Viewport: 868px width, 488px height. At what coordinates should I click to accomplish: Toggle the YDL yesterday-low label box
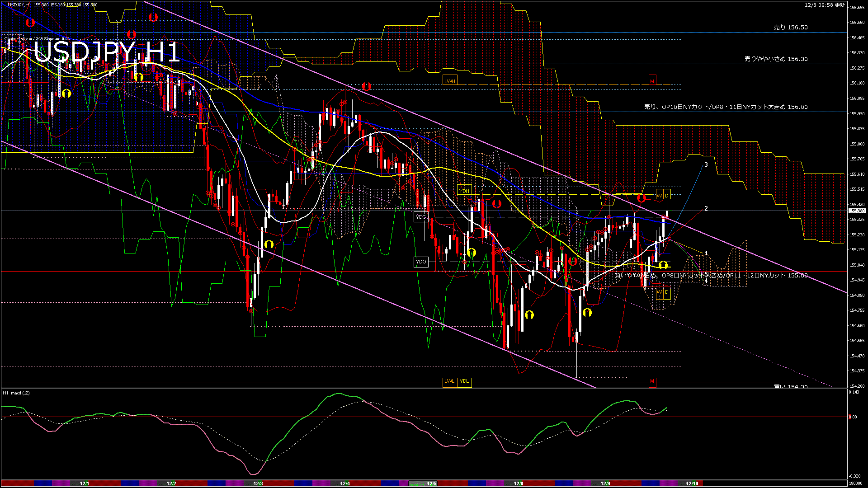pos(464,382)
